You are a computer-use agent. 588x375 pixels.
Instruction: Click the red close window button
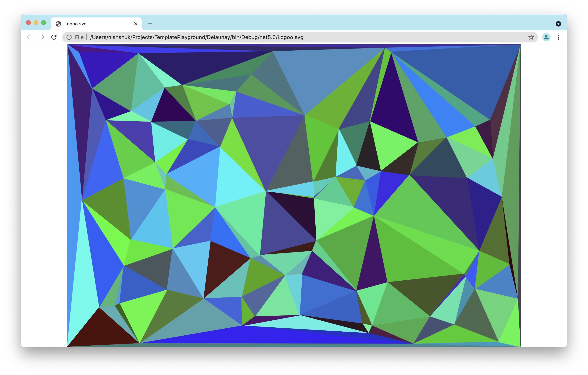point(28,23)
